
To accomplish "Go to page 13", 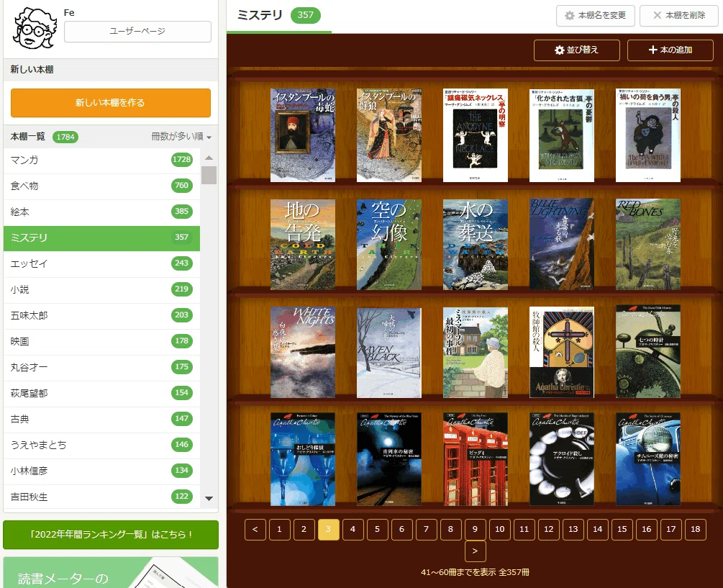I will pyautogui.click(x=573, y=530).
